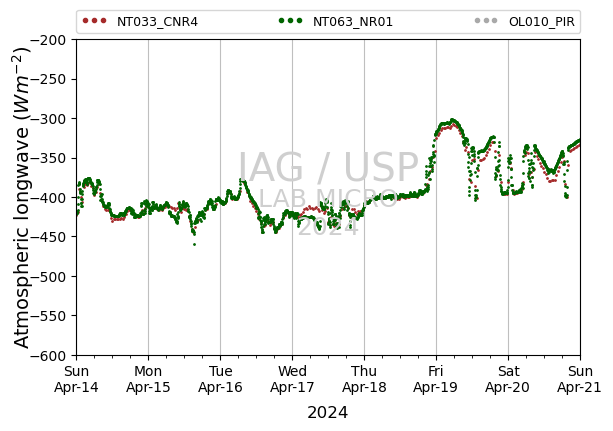Click the Fri Apr-19 x-axis label
The width and height of the screenshot is (613, 431).
pos(436,379)
